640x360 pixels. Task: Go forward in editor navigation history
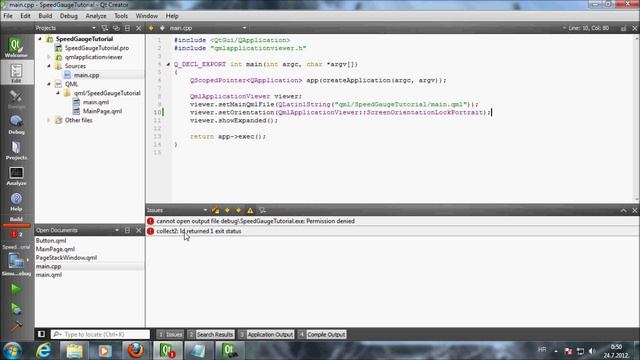click(x=162, y=28)
